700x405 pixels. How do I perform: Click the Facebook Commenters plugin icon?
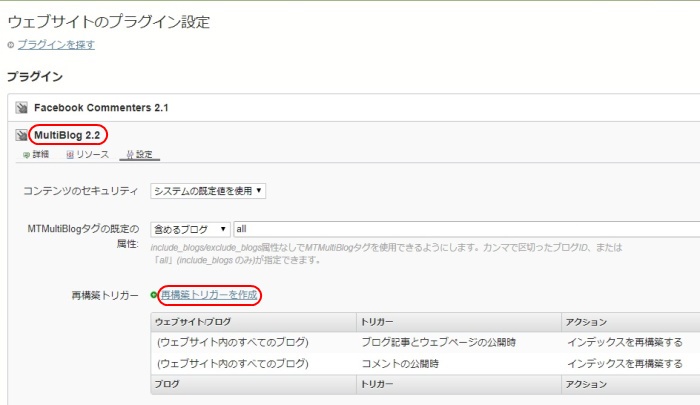point(21,108)
